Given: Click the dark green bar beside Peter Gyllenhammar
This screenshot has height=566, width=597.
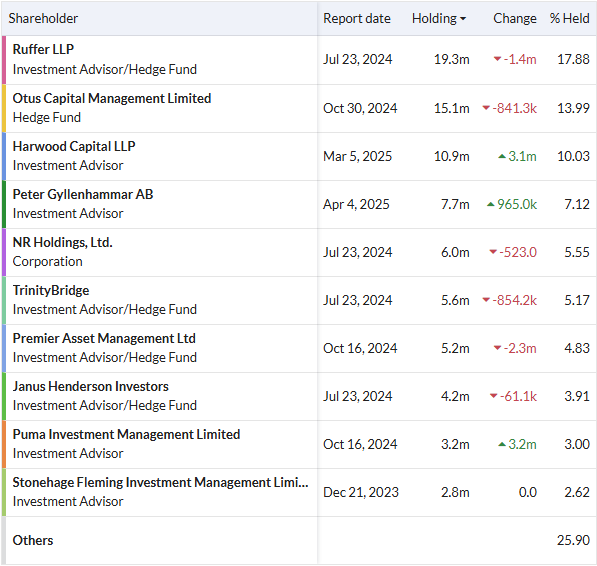Looking at the screenshot, I should pyautogui.click(x=4, y=204).
